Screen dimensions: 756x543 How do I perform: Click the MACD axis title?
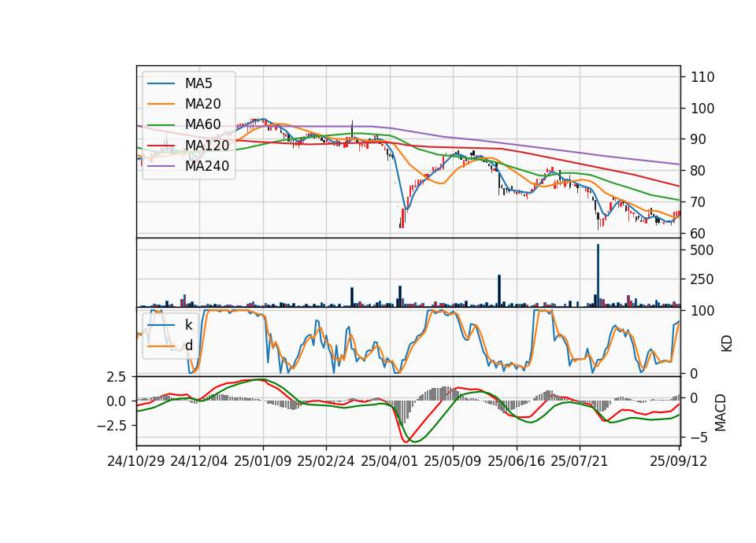point(721,412)
